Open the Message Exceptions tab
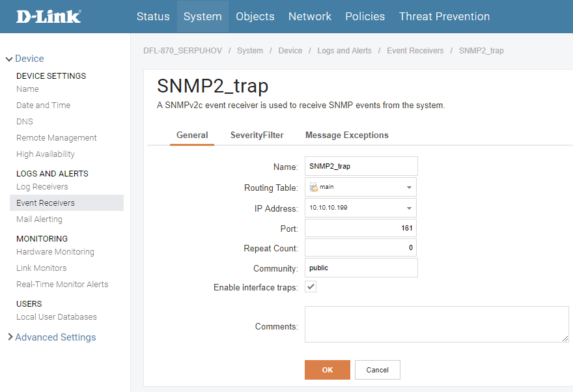Screen dimensions: 573x392 click(x=346, y=135)
